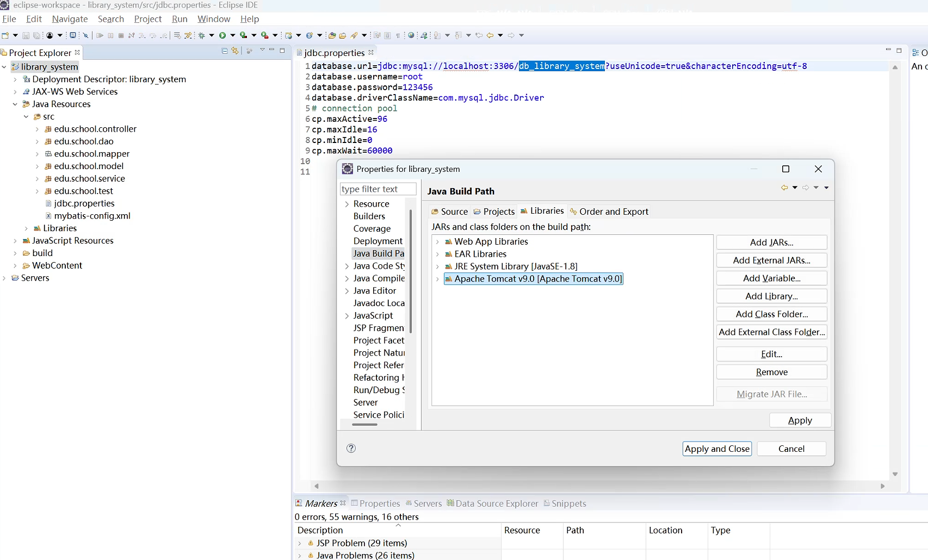This screenshot has height=560, width=928.
Task: Click Cancel in Properties dialog
Action: 791,449
